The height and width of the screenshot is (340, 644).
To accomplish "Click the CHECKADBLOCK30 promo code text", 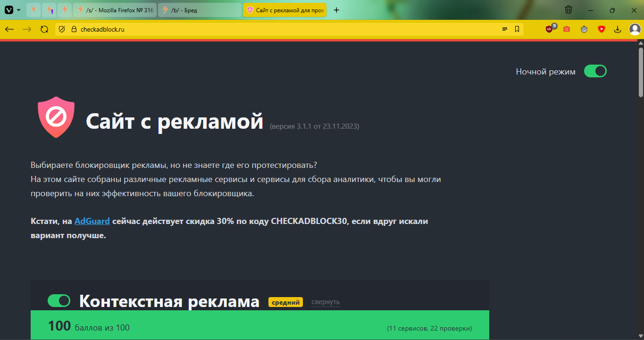I will [x=309, y=221].
